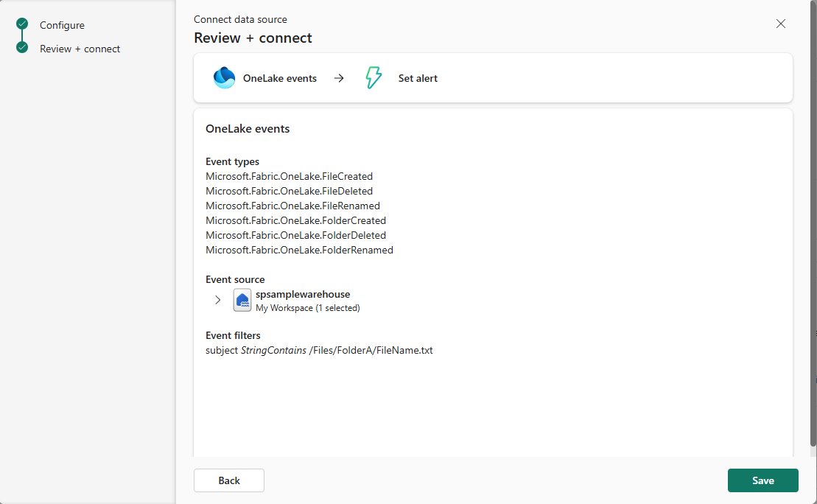Click the vertical scrollbar on the right edge
This screenshot has width=817, height=504.
[813, 224]
